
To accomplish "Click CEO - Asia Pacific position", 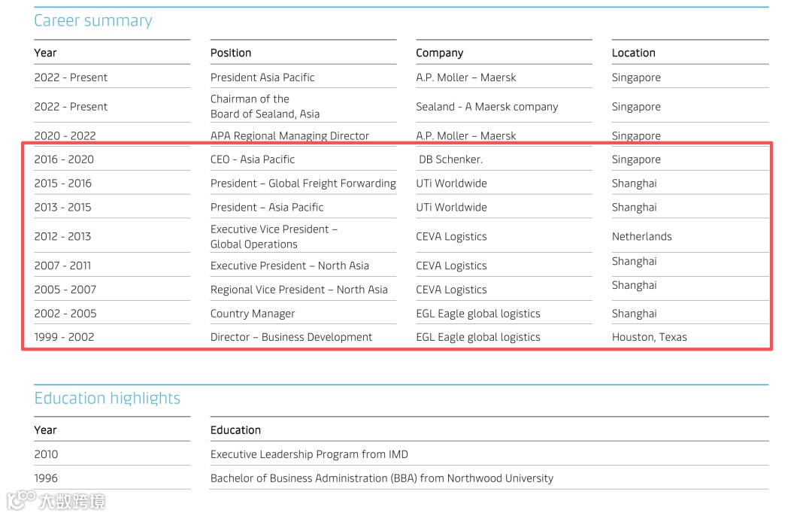I will coord(252,159).
